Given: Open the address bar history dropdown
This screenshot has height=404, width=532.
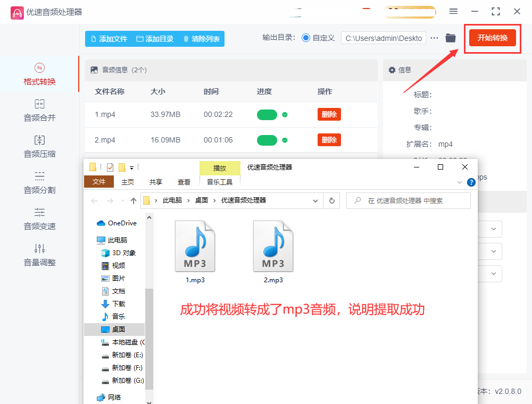Looking at the screenshot, I should pyautogui.click(x=315, y=200).
